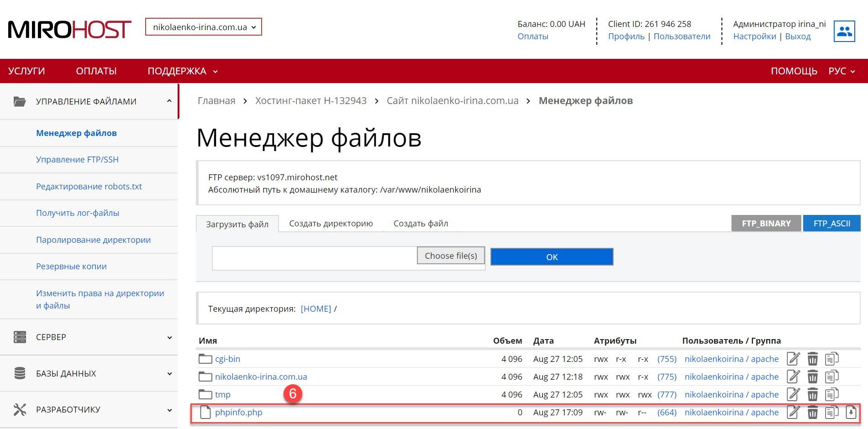Switch to FTP_BINARY mode
This screenshot has height=429, width=868.
[766, 223]
